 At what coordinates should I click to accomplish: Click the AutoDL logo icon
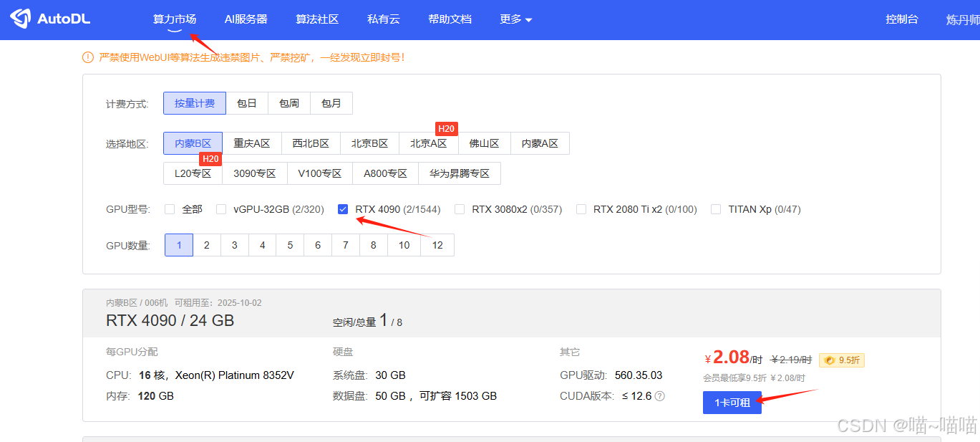pyautogui.click(x=20, y=19)
